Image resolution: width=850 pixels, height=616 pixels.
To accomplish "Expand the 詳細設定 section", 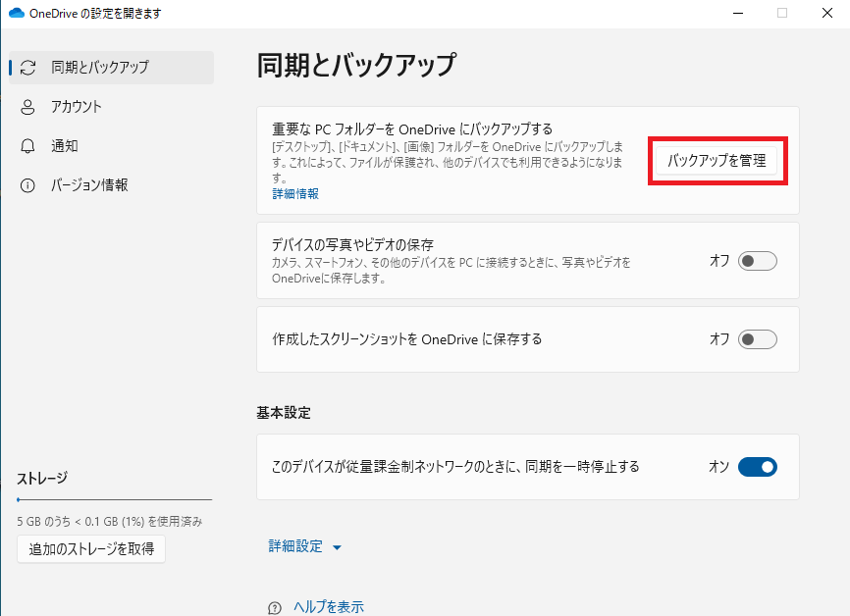I will coord(305,546).
